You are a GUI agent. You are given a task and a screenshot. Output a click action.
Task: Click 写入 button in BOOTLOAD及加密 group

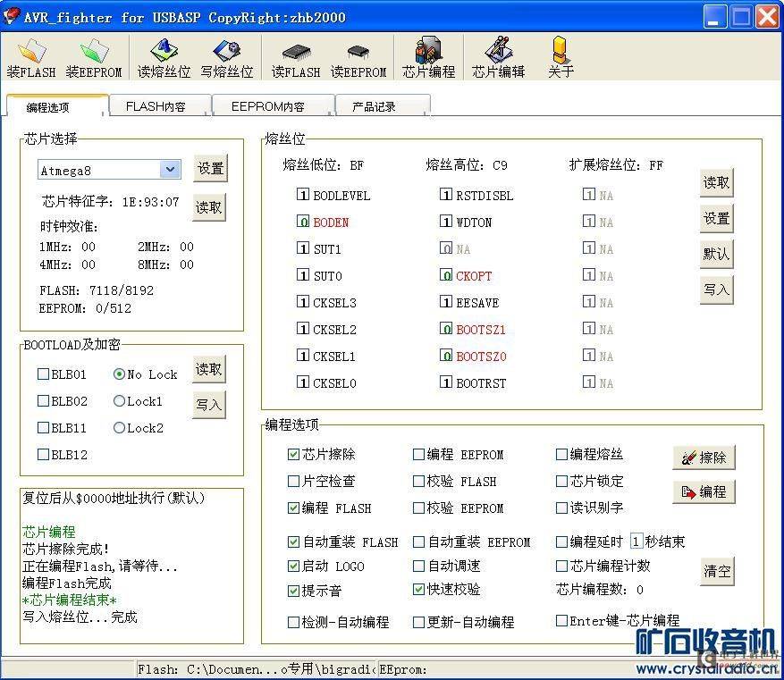pos(209,404)
